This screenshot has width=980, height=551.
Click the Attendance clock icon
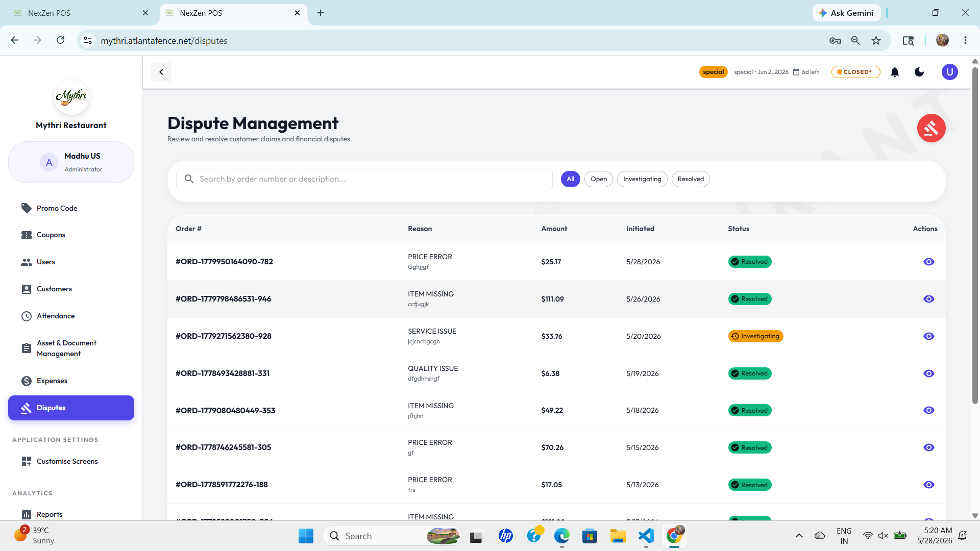click(27, 316)
